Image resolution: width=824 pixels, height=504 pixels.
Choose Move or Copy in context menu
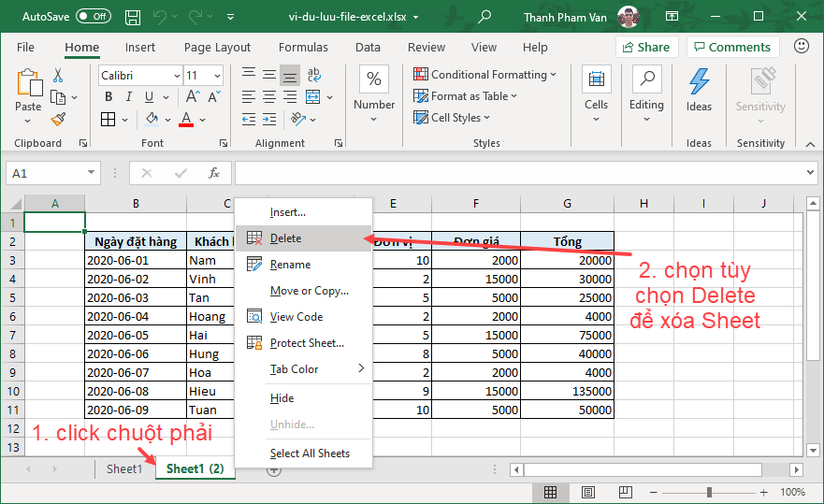pos(304,291)
